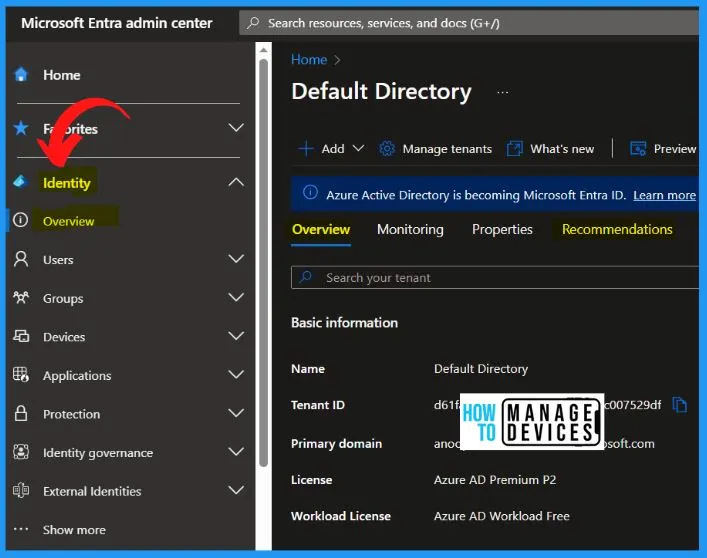This screenshot has height=558, width=707.
Task: Expand the Favorites section chevron
Action: [x=236, y=128]
